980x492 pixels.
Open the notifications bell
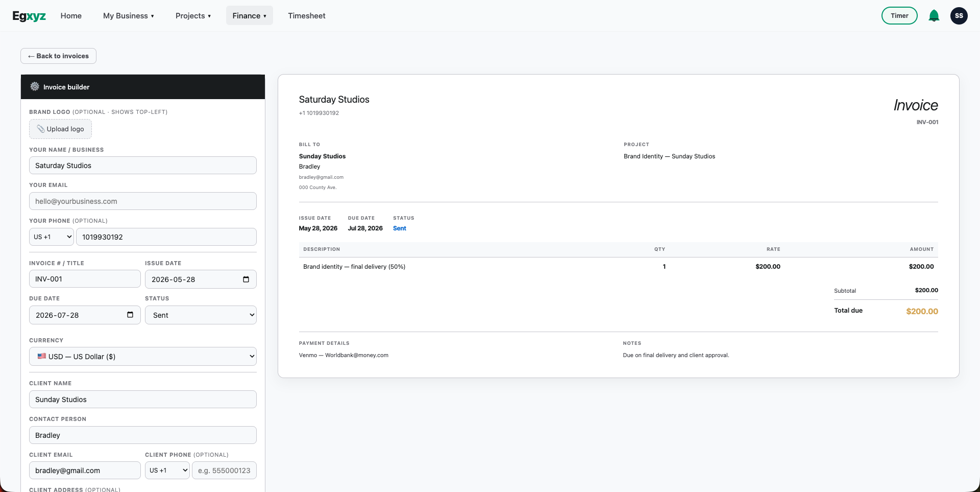pyautogui.click(x=934, y=16)
